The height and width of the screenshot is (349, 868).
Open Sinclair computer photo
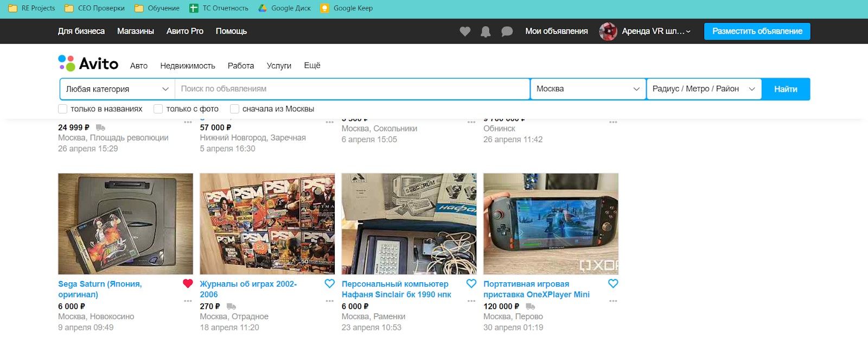pyautogui.click(x=409, y=224)
